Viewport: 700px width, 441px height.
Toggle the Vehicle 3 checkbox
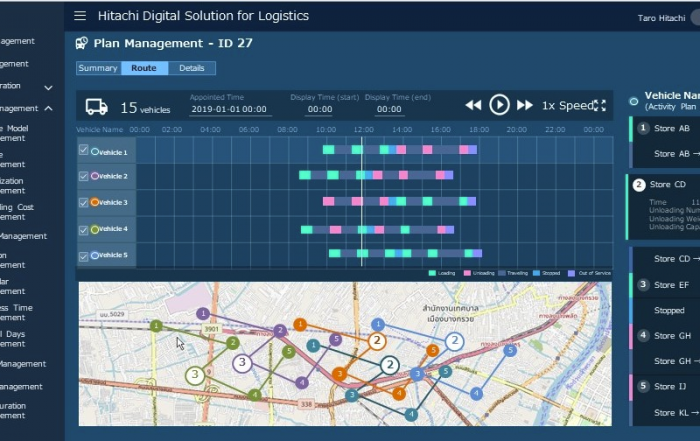tap(83, 203)
